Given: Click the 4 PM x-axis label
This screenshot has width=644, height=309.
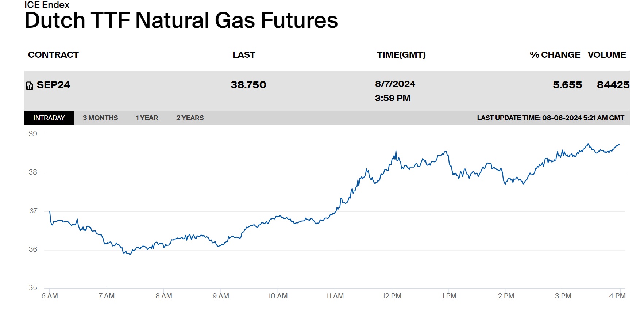Looking at the screenshot, I should coord(617,296).
